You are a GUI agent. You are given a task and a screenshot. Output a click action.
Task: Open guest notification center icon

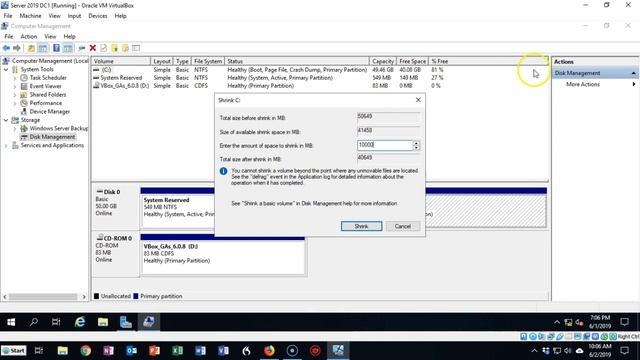pos(624,322)
